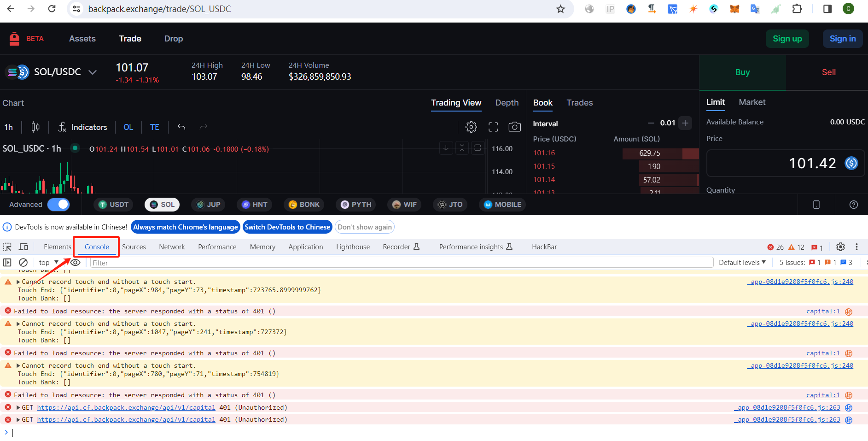Click the 101.16 order book price row
The width and height of the screenshot is (868, 441).
615,153
